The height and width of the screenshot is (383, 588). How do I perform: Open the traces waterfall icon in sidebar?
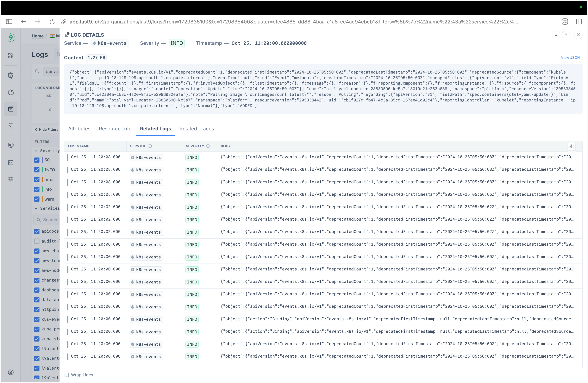coord(11,126)
